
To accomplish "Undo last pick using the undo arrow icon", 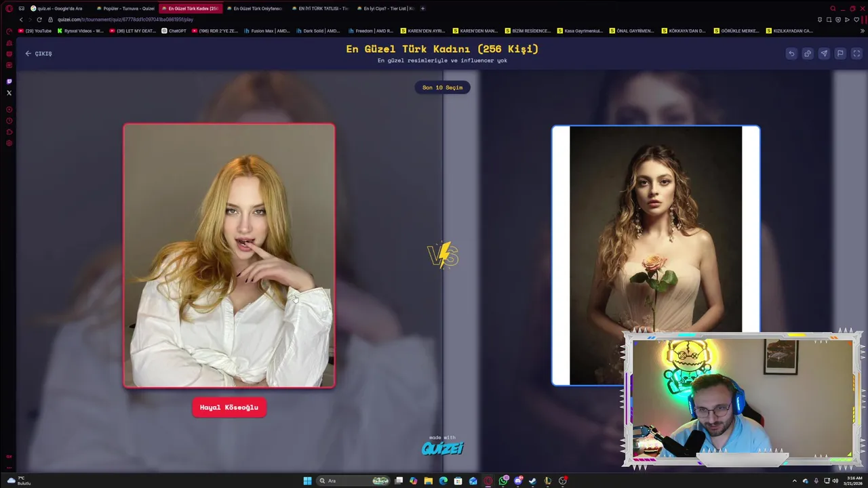I will 791,54.
